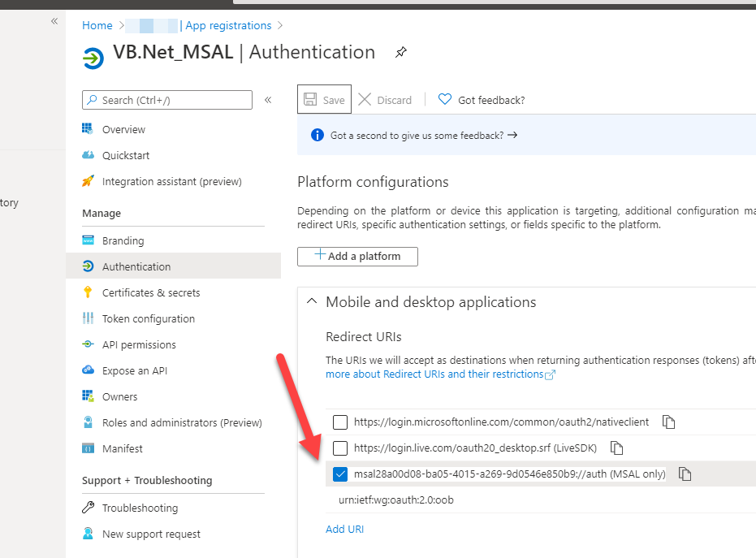Click the feedback banner arrow message
Screen dimensions: 756x558
[x=423, y=136]
